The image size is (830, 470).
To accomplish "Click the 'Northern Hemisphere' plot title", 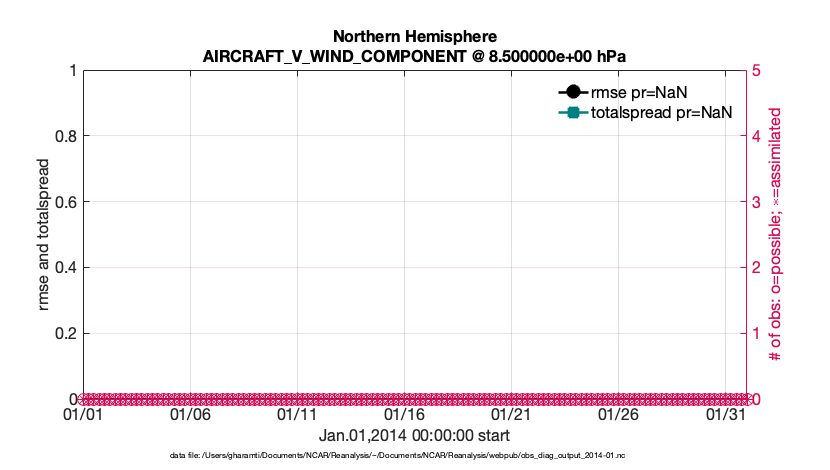I will pos(414,37).
